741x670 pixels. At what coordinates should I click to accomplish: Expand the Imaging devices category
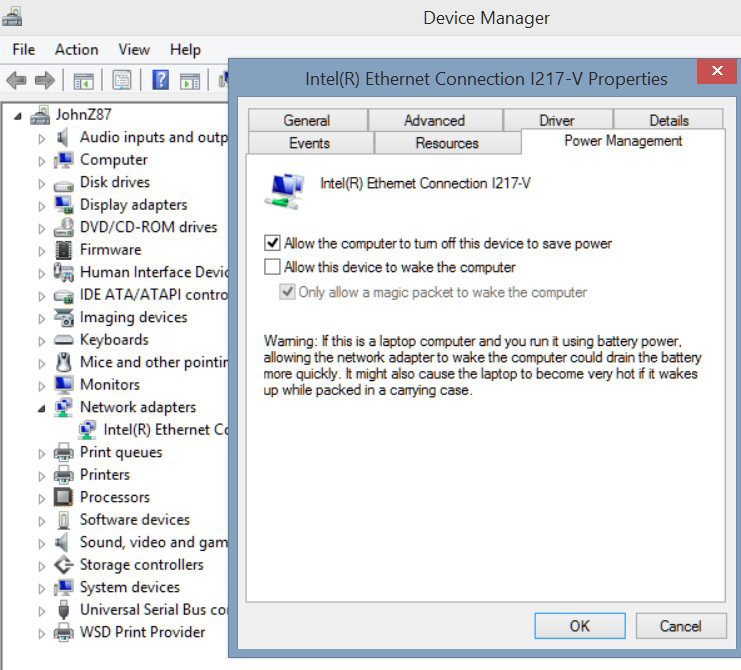pyautogui.click(x=42, y=319)
